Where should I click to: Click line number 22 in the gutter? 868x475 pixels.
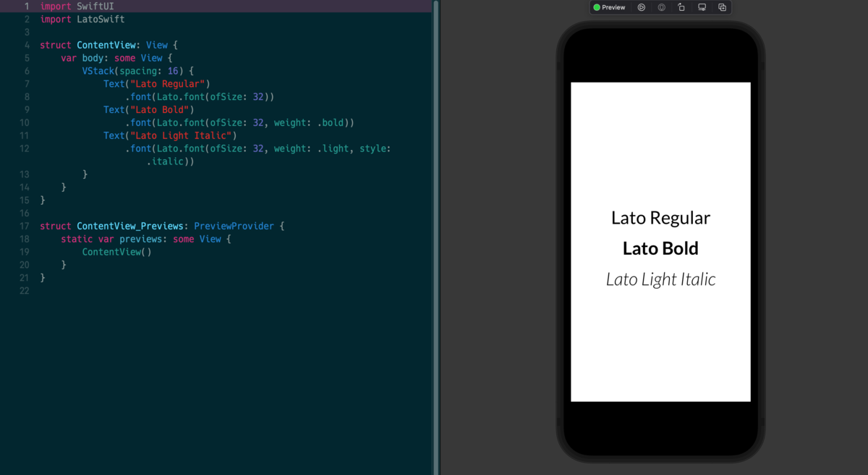pos(25,290)
